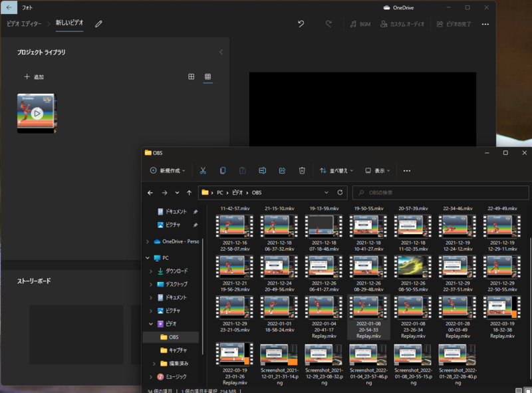The image size is (532, 393).
Task: Click the back arrow in Photos app
Action: (x=9, y=7)
